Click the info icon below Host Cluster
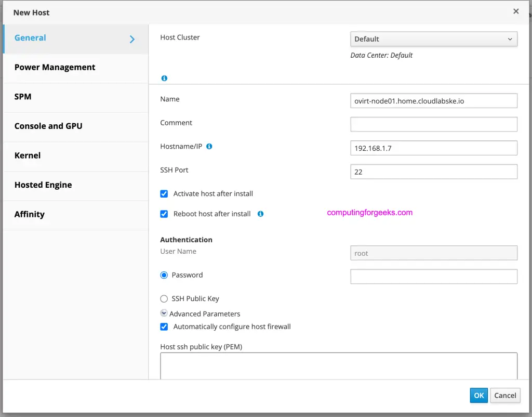Viewport: 532px width, 417px height. click(x=164, y=78)
